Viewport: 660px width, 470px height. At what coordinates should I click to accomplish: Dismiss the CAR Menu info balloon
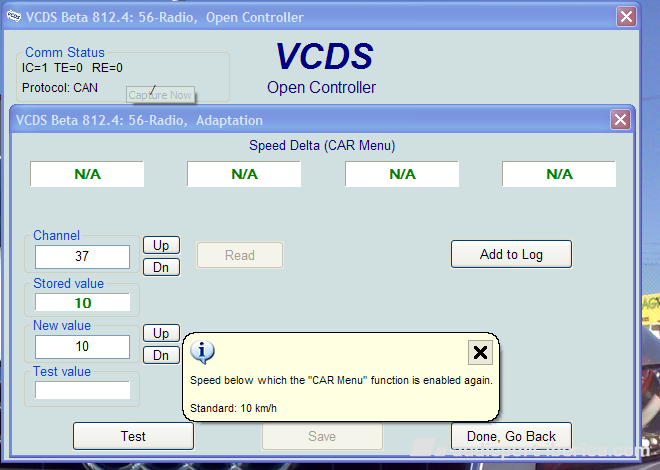pos(480,352)
